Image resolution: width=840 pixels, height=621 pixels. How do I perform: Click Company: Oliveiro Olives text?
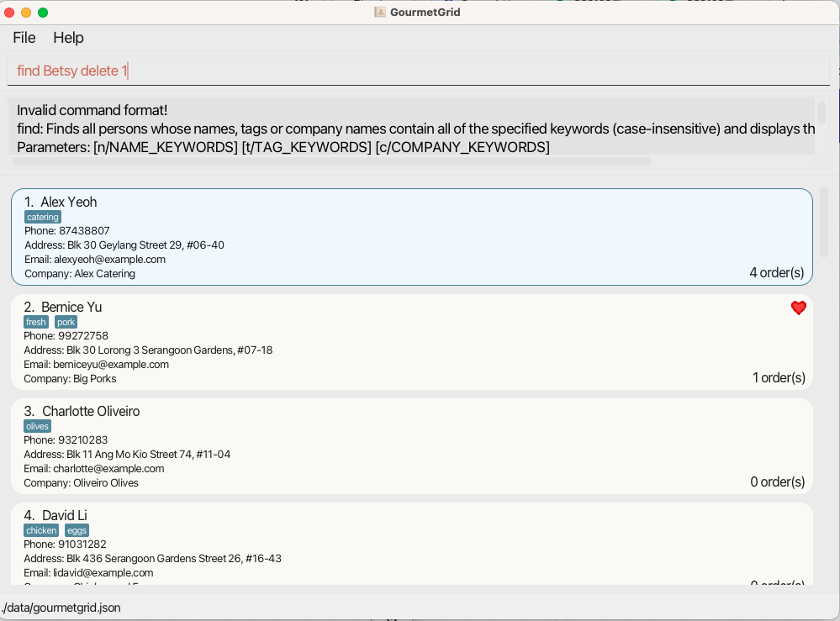coord(81,483)
